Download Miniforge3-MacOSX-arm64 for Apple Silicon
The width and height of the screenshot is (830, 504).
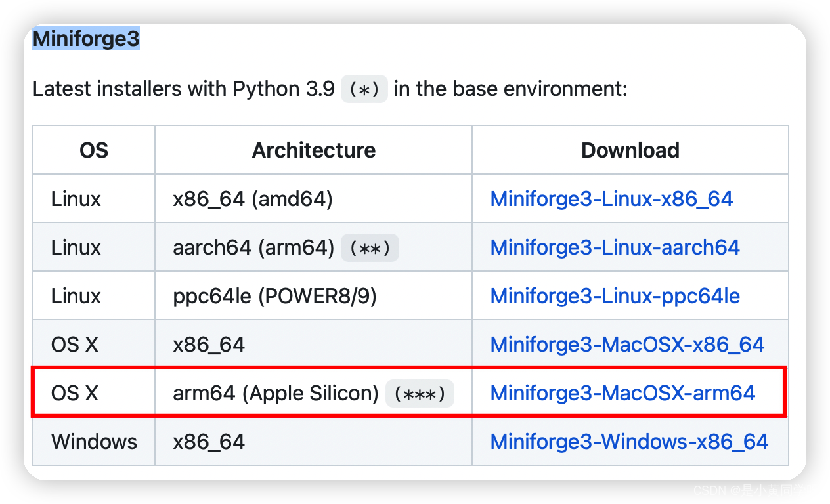pos(622,393)
